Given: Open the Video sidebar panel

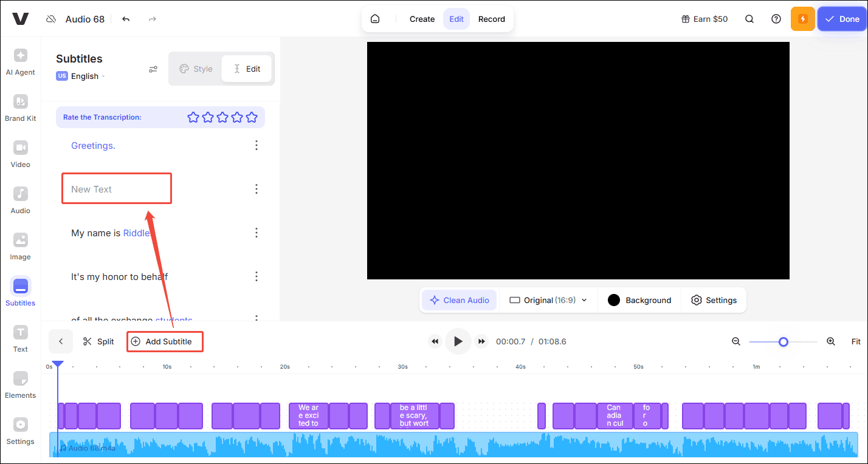Looking at the screenshot, I should click(x=21, y=154).
